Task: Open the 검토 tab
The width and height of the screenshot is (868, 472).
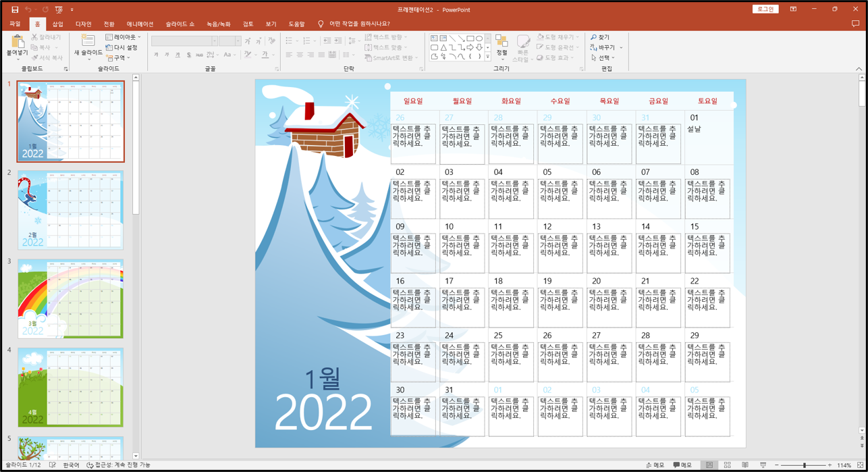Action: point(248,24)
